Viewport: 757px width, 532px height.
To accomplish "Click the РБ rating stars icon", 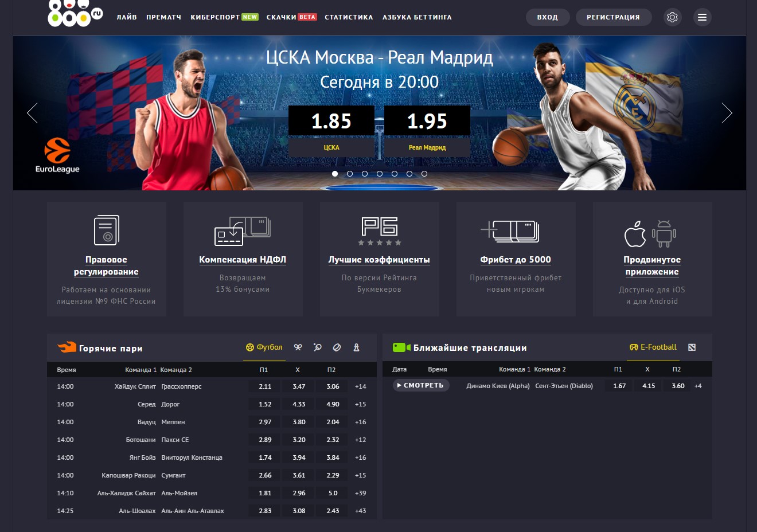I will coord(380,231).
